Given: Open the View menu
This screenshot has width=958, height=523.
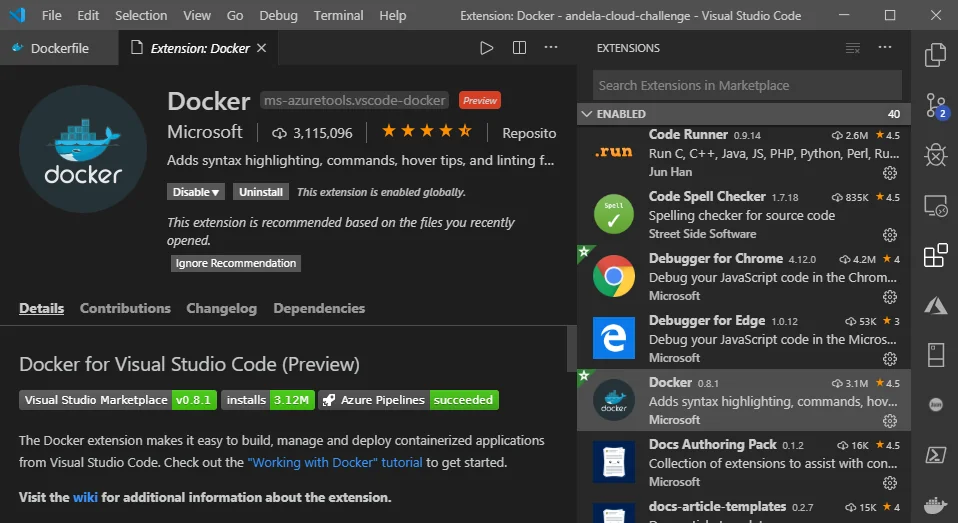Looking at the screenshot, I should [x=197, y=15].
